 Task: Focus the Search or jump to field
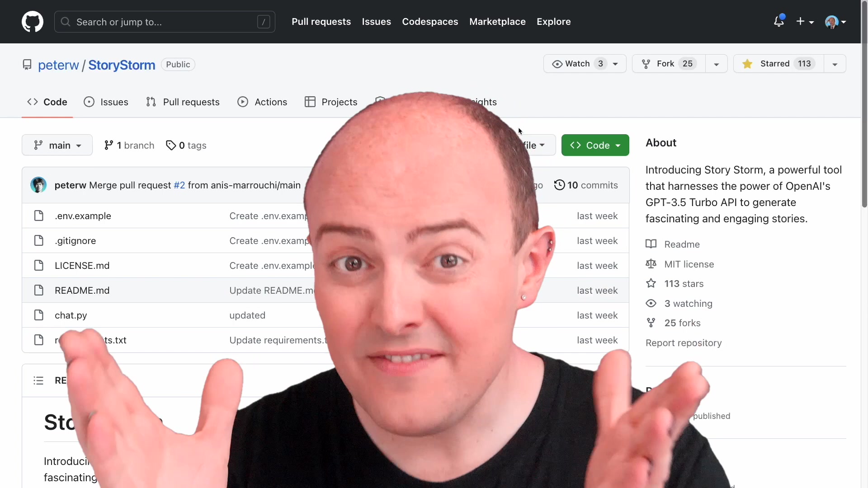click(x=165, y=22)
